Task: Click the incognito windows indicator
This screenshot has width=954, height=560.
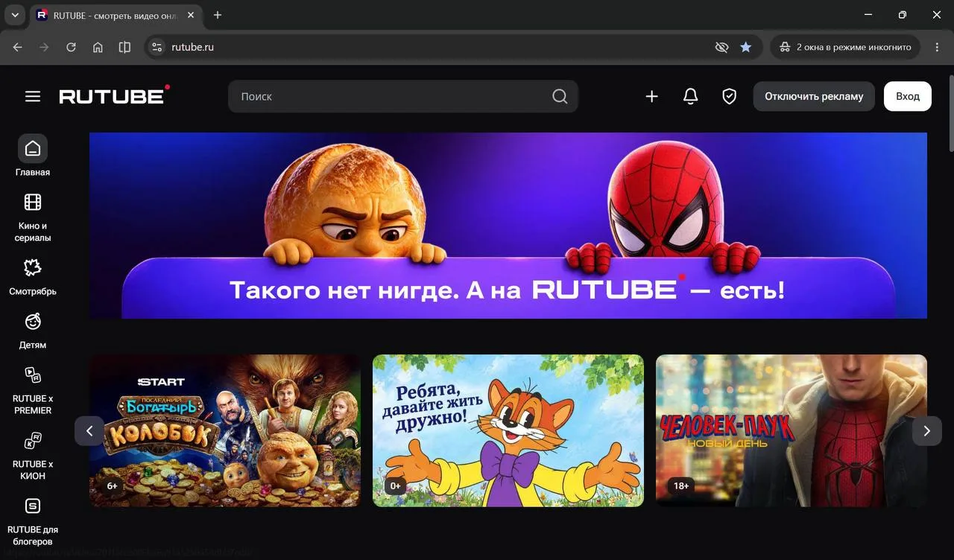Action: pyautogui.click(x=845, y=47)
